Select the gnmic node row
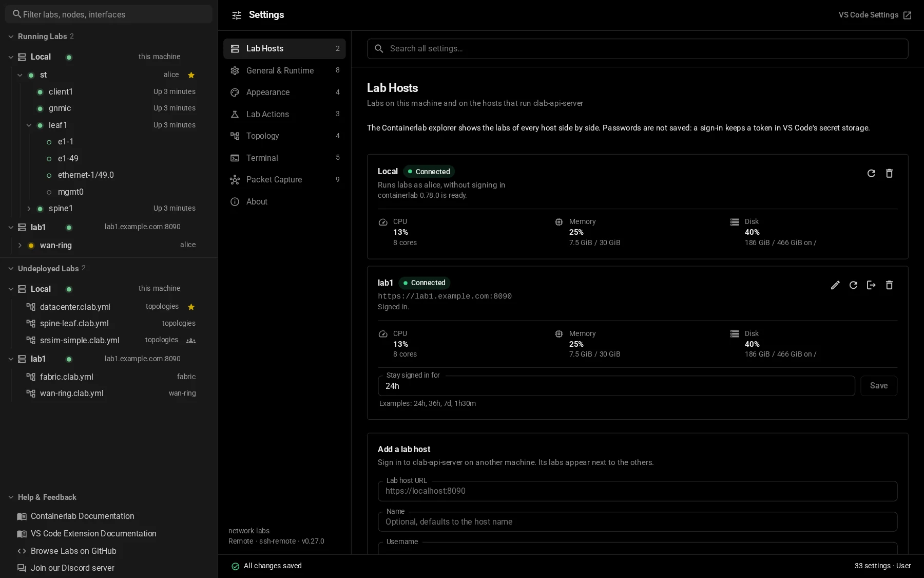 tap(109, 108)
